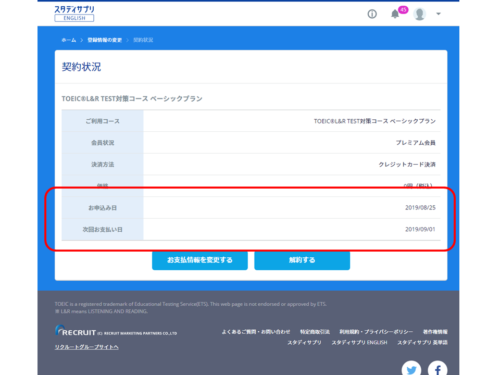
Task: Open スタディサプリ footer link
Action: [x=305, y=342]
